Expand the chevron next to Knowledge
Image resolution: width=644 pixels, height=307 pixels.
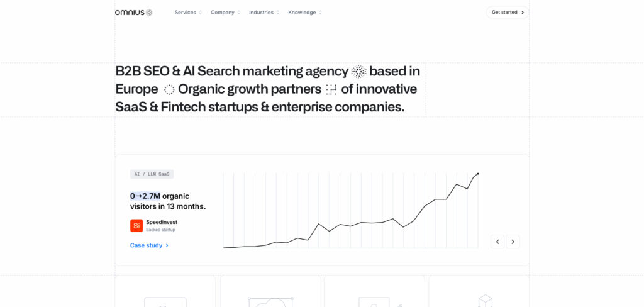pos(320,13)
